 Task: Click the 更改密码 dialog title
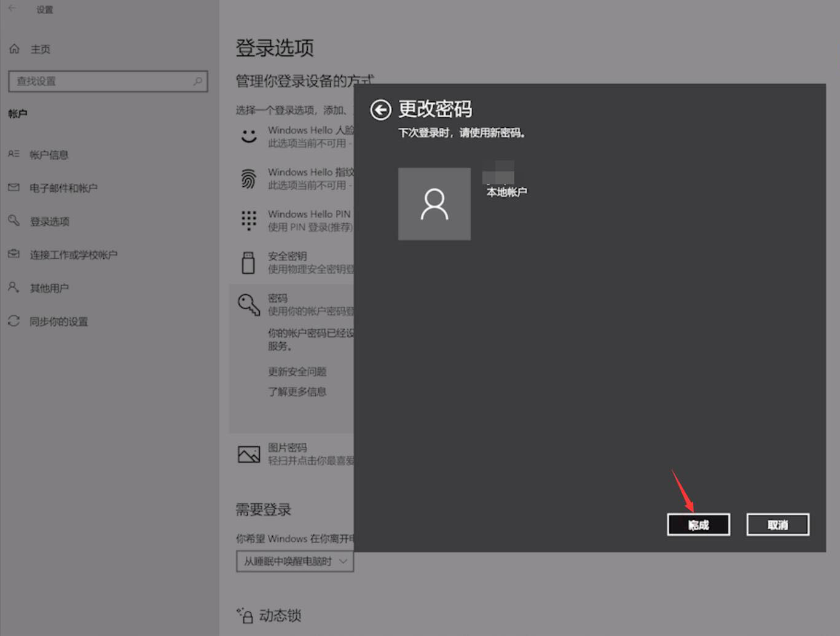[435, 109]
